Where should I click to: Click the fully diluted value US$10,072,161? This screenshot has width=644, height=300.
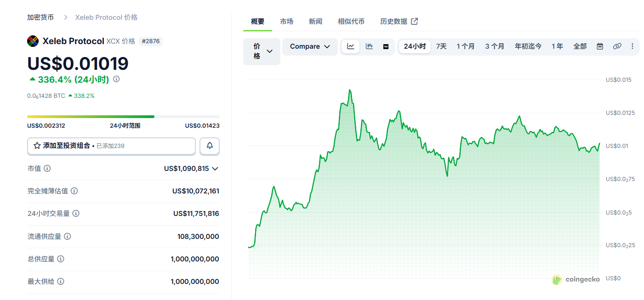[x=196, y=191]
